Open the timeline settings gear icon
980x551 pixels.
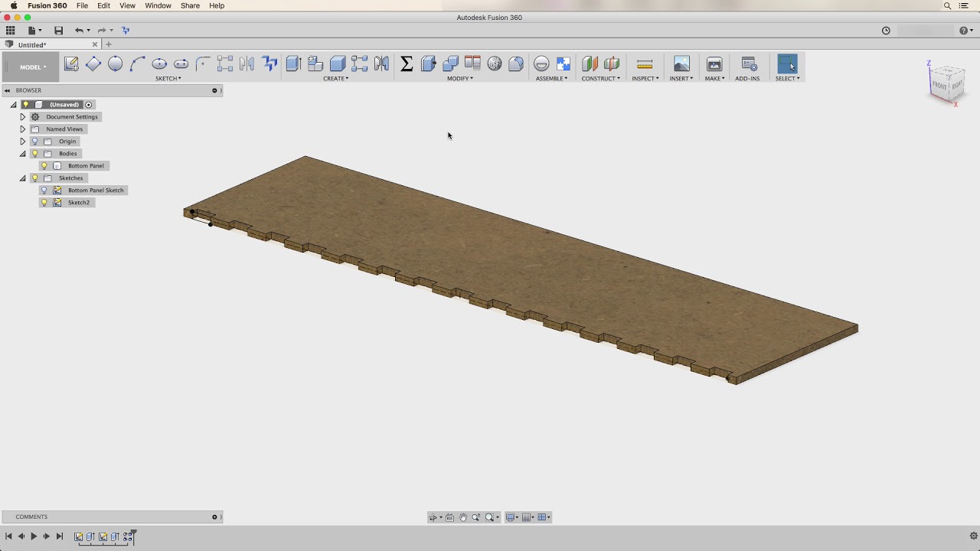974,536
